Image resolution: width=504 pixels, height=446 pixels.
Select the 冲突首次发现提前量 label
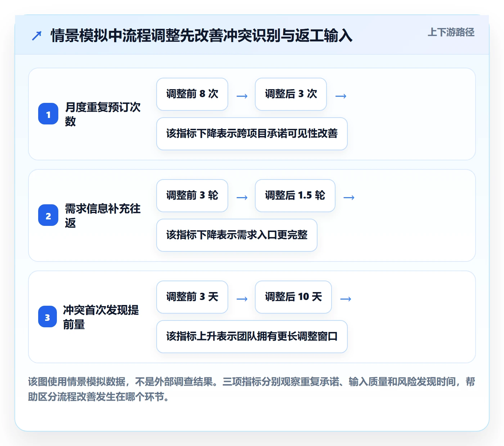click(101, 317)
